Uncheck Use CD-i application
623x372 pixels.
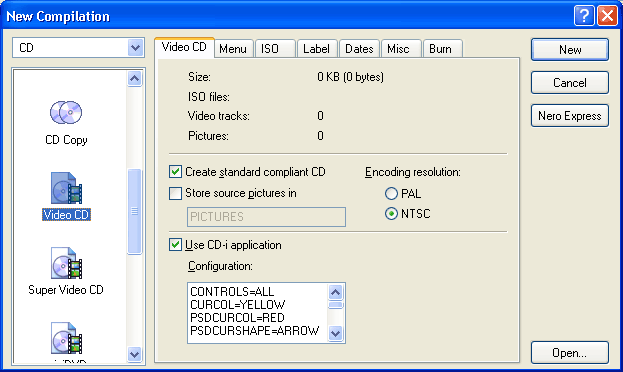[x=175, y=244]
